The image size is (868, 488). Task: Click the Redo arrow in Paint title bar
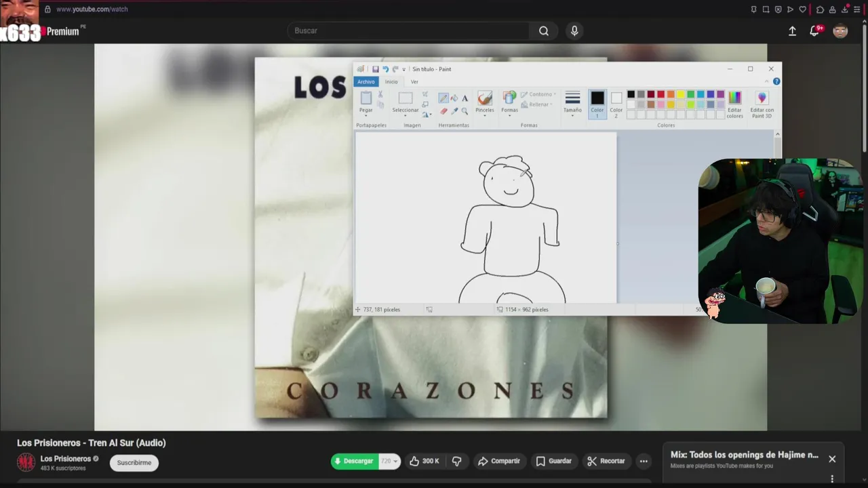point(395,69)
